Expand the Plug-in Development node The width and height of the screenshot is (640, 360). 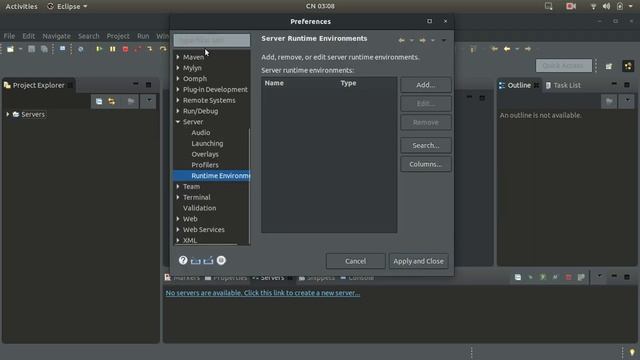point(178,89)
